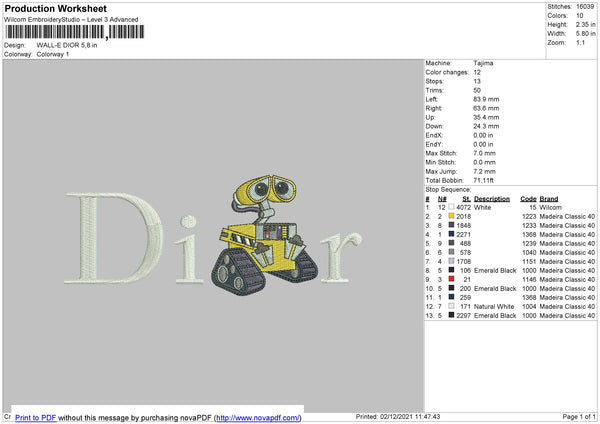
Task: Click the Colors count '10'
Action: coord(579,16)
